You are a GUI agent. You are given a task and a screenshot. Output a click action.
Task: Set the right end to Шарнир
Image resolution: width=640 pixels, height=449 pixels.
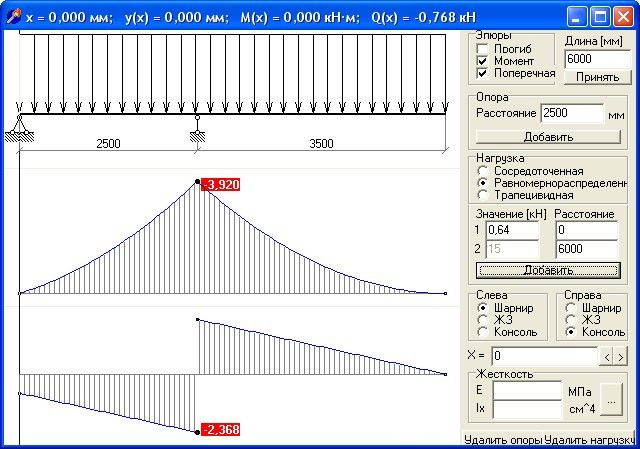tap(571, 308)
